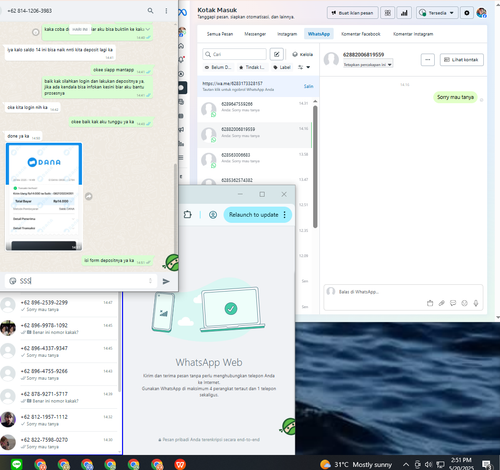Open the grid layout icon in Kotak Masuk header
Viewport: 500px width, 470px height.
pyautogui.click(x=387, y=13)
